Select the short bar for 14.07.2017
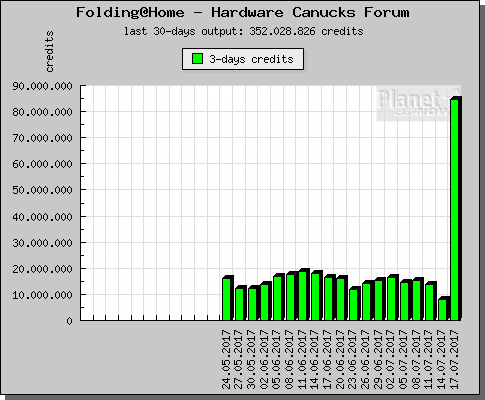The height and width of the screenshot is (400, 485). [x=443, y=309]
